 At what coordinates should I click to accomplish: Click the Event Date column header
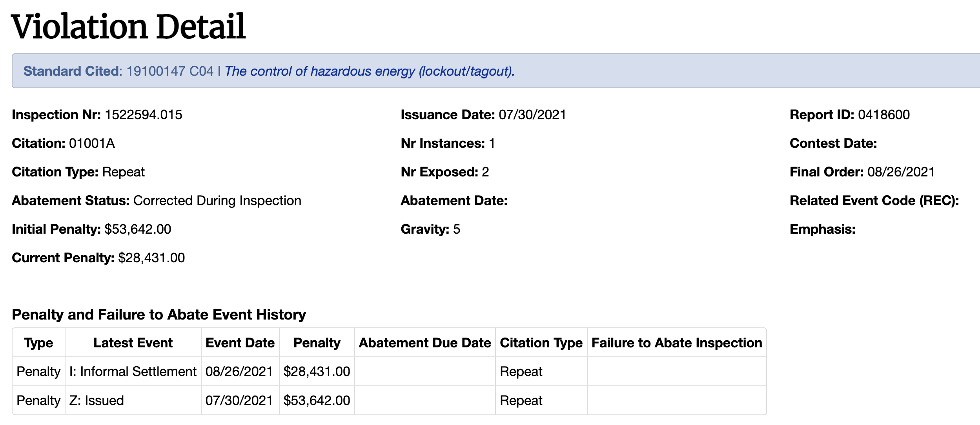240,343
